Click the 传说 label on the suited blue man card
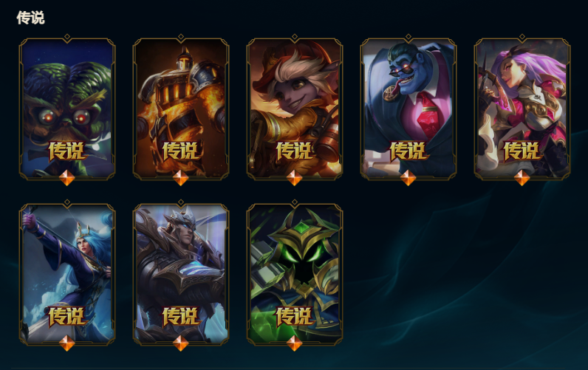Screen dimensions: 588x370 [x=408, y=151]
